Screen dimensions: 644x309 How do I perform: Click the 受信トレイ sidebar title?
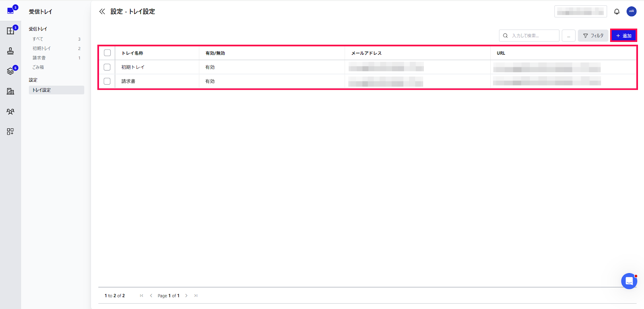41,12
